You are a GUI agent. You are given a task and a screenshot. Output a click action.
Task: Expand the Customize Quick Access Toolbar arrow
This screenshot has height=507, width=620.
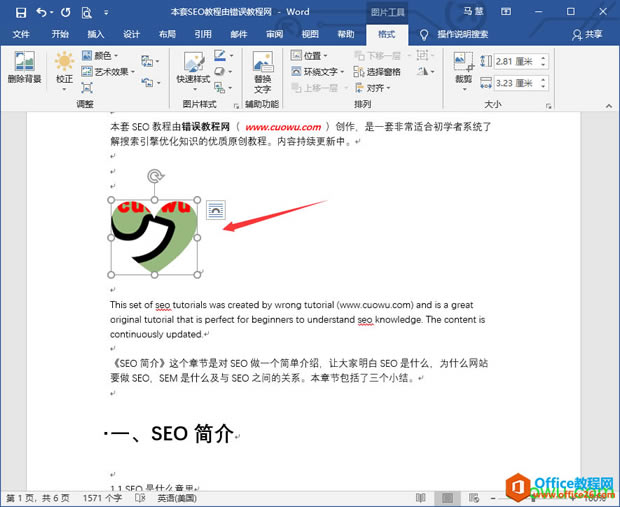(x=106, y=13)
